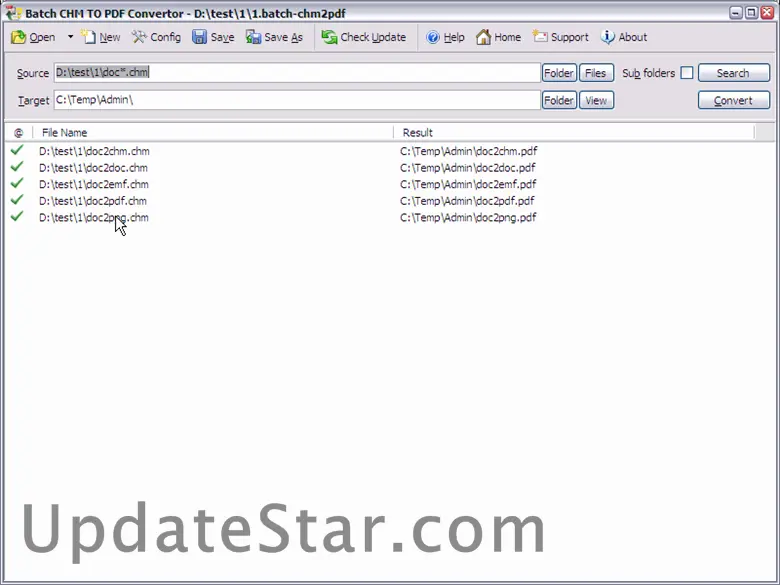Click green checkmark for doc2png.chm

[17, 216]
